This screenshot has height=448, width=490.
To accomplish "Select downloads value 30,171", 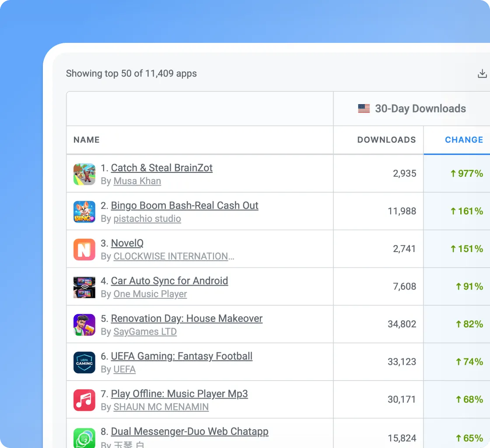I will [x=402, y=399].
